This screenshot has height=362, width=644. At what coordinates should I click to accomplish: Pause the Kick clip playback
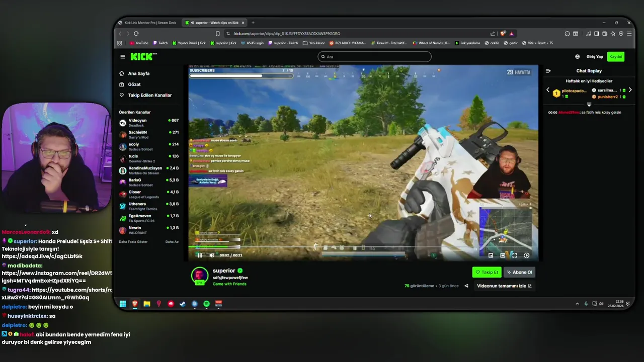[x=199, y=255]
